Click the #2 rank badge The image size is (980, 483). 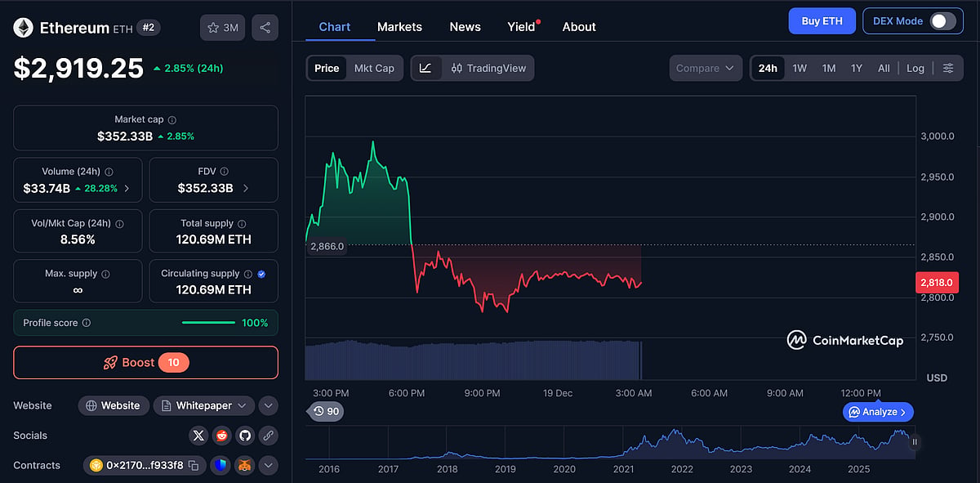click(x=148, y=27)
